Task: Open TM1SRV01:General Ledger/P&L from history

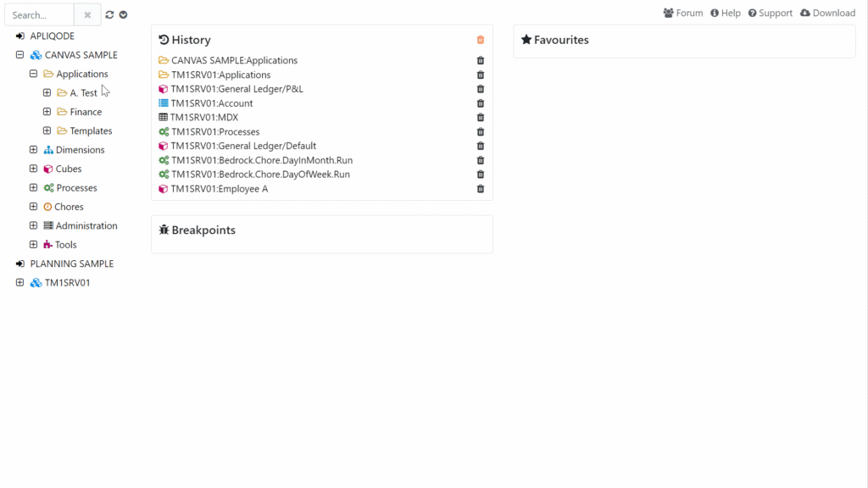Action: click(x=236, y=89)
